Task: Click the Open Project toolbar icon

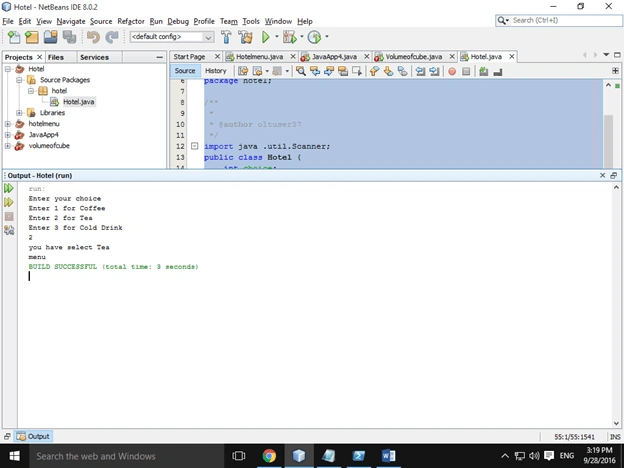Action: click(51, 37)
